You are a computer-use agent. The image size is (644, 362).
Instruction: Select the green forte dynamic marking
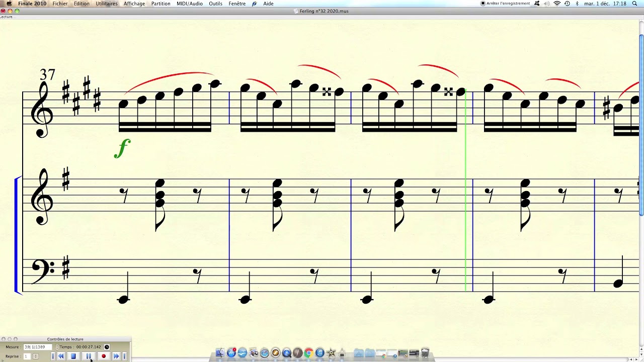click(x=122, y=148)
